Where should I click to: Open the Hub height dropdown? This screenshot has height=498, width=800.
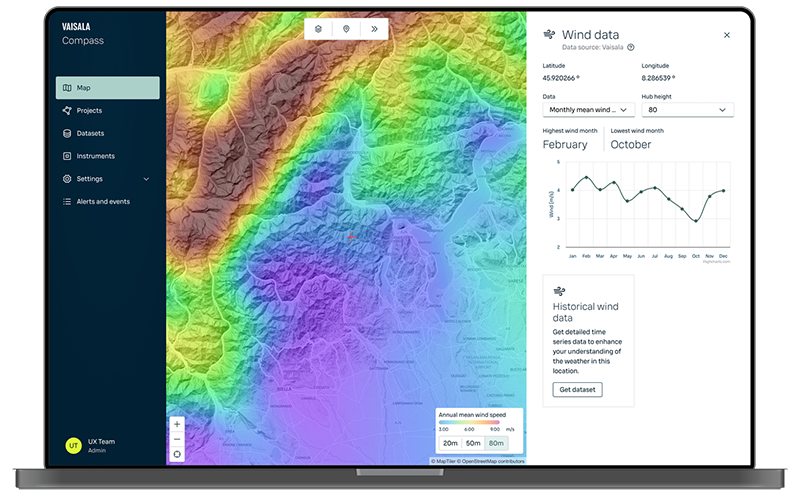click(x=688, y=110)
